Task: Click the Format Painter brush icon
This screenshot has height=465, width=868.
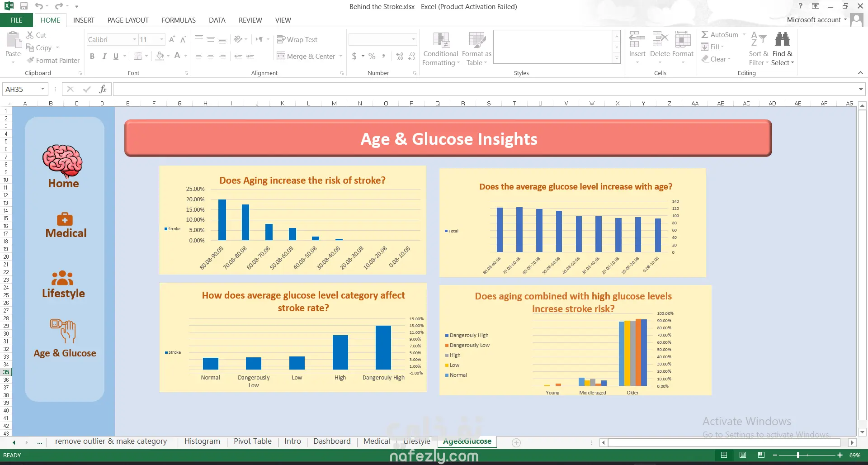Action: [31, 60]
